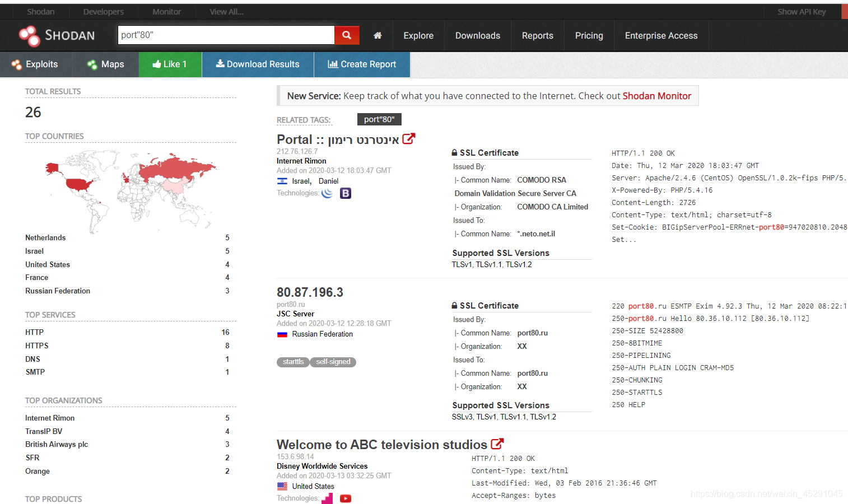Click the starttls tag
Viewport: 848px width, 504px height.
point(293,362)
